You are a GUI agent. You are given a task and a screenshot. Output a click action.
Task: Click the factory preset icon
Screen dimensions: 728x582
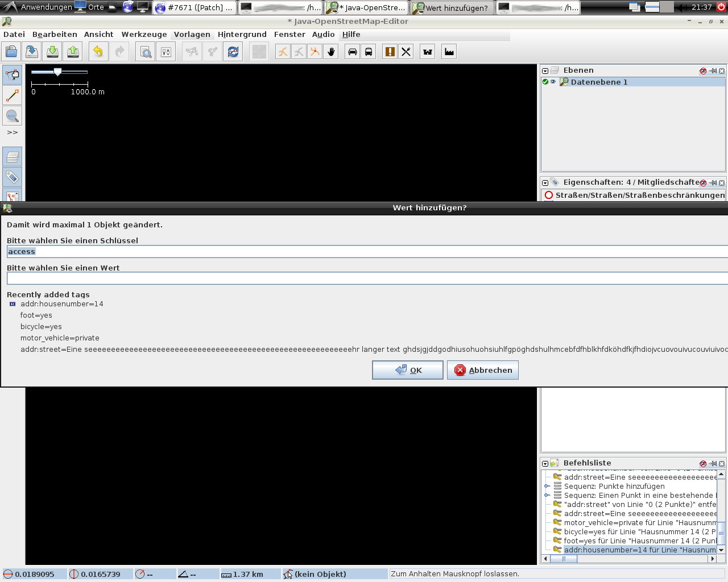point(449,52)
